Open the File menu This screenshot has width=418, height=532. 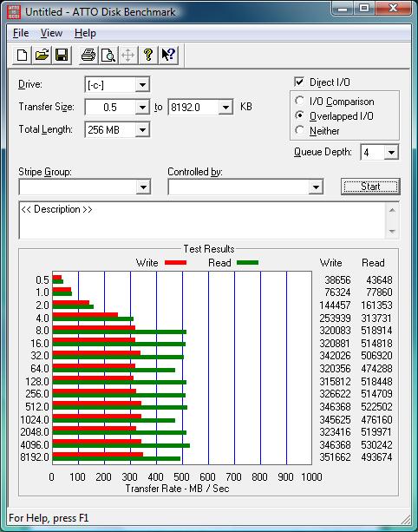[x=21, y=33]
